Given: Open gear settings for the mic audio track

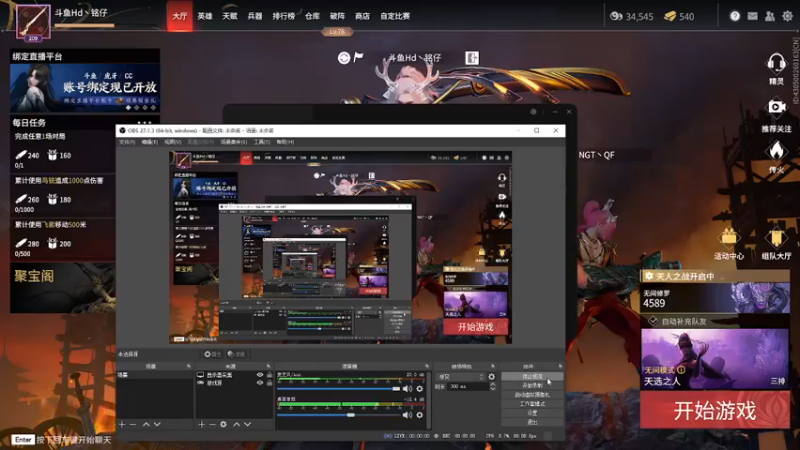Looking at the screenshot, I should [419, 389].
